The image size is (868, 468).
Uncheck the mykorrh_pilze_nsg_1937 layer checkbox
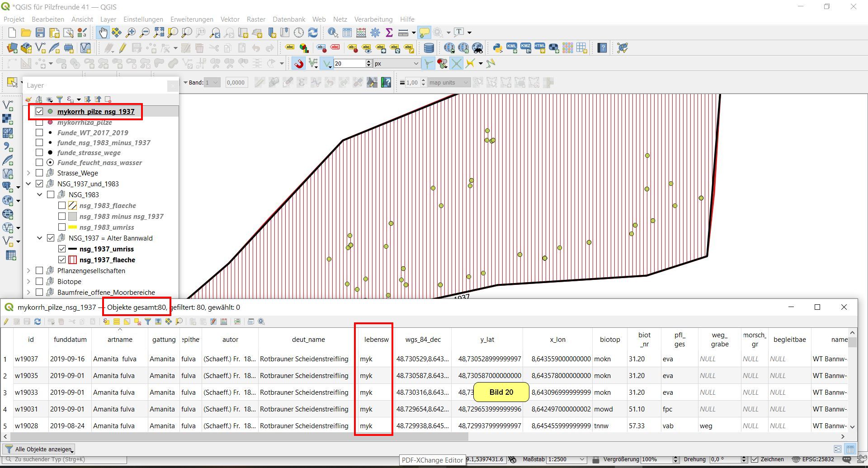pos(39,111)
